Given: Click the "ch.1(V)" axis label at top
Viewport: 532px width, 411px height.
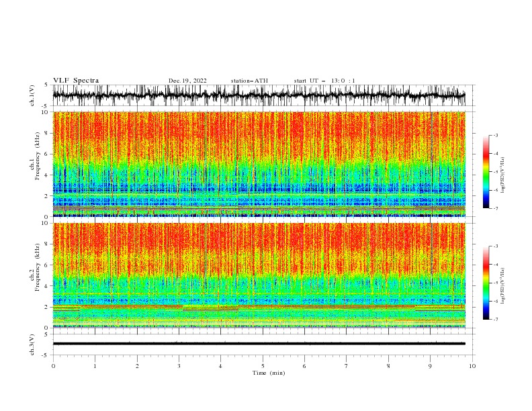Looking at the screenshot, I should point(32,95).
